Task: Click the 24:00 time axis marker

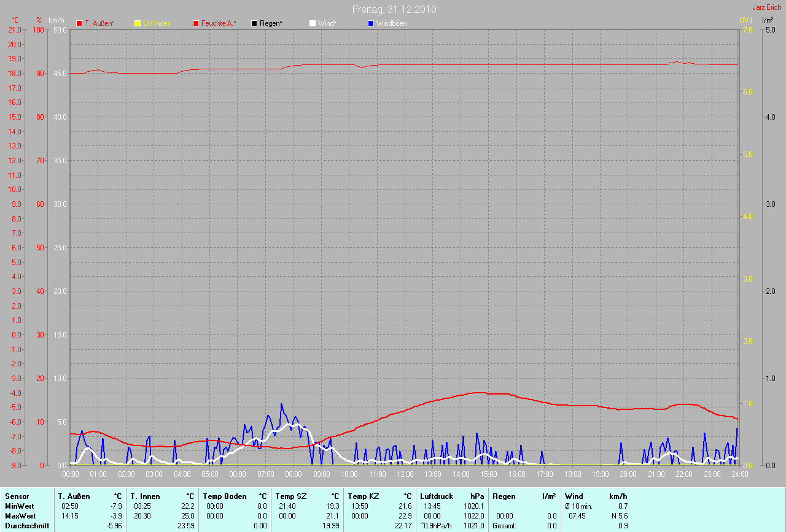Action: [739, 474]
